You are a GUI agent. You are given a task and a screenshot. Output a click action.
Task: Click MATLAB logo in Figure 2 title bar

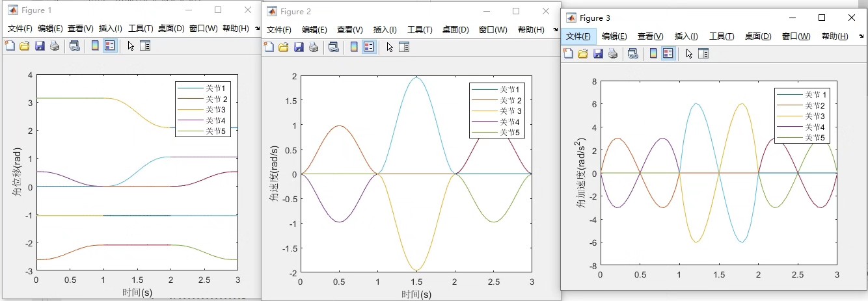tap(272, 11)
